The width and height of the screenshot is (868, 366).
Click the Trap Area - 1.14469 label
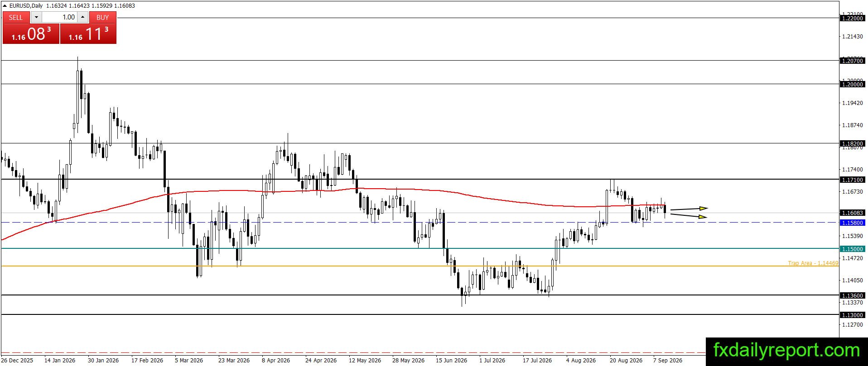pos(813,263)
